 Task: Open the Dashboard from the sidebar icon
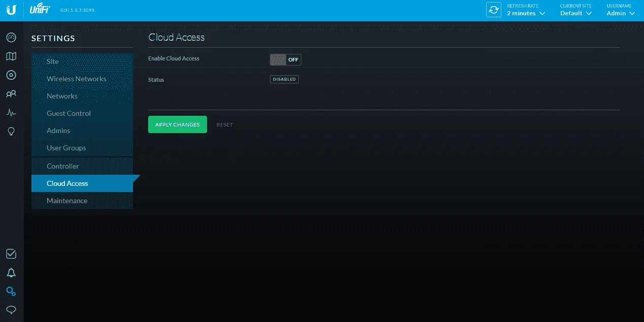pyautogui.click(x=11, y=38)
